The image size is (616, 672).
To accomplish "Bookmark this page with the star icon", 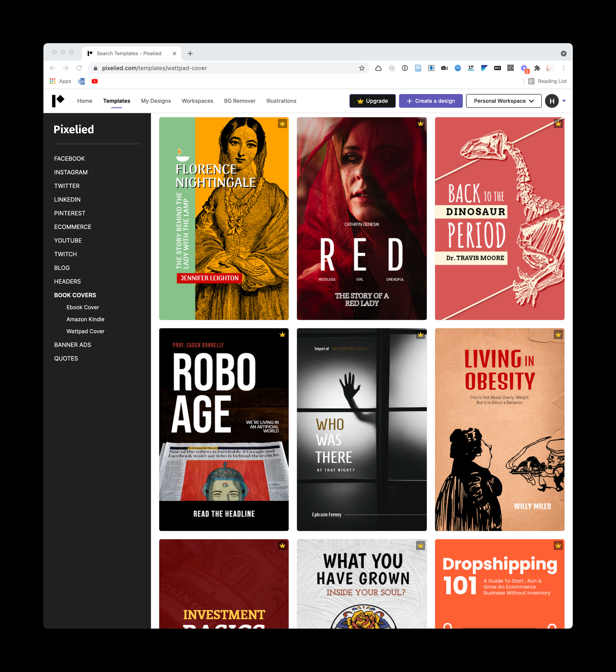I will pyautogui.click(x=362, y=68).
